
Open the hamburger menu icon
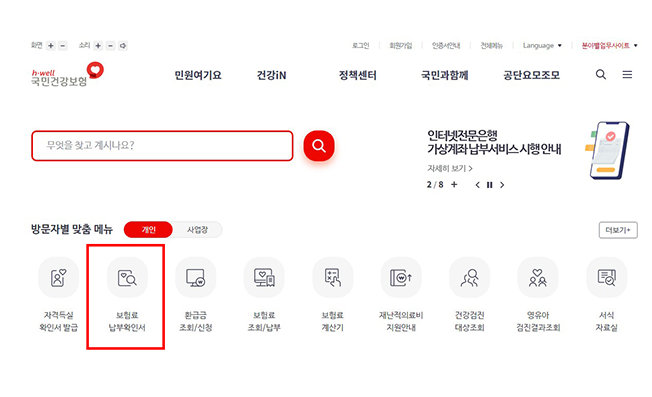pyautogui.click(x=627, y=74)
